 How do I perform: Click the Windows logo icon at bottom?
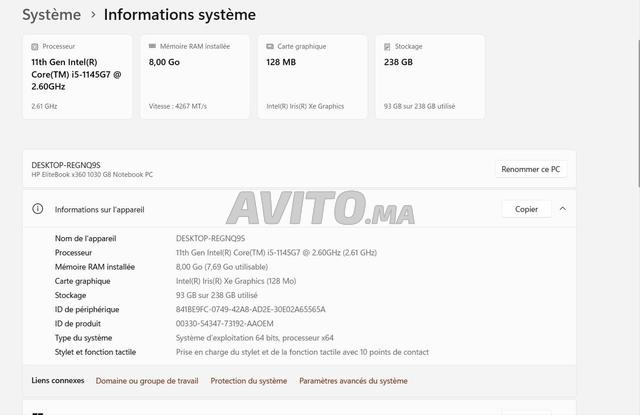point(38,413)
